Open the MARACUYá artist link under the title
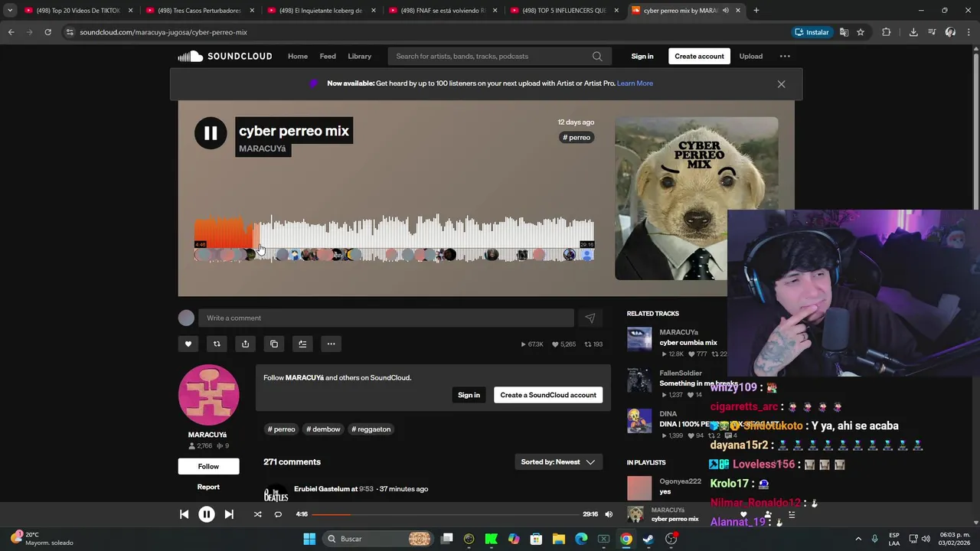 263,148
